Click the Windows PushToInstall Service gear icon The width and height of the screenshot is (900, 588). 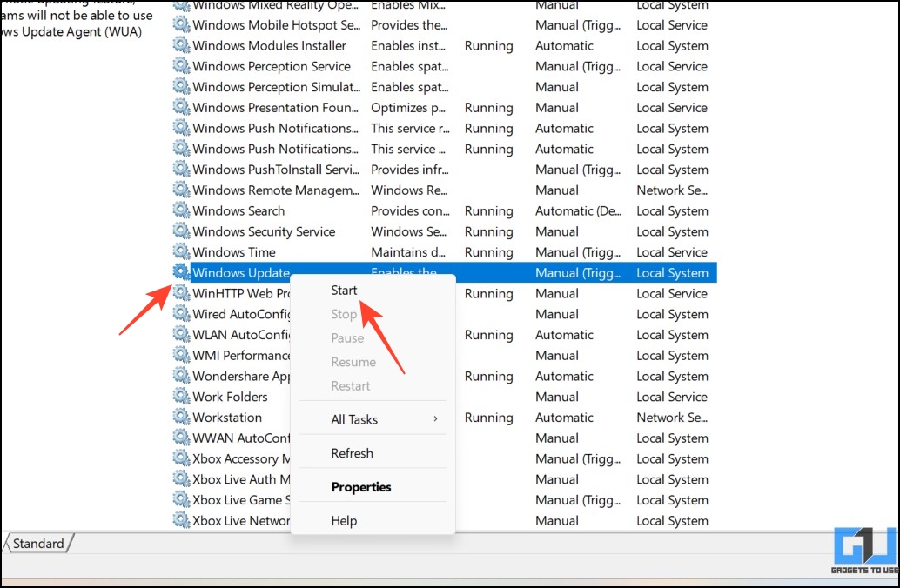(x=181, y=169)
